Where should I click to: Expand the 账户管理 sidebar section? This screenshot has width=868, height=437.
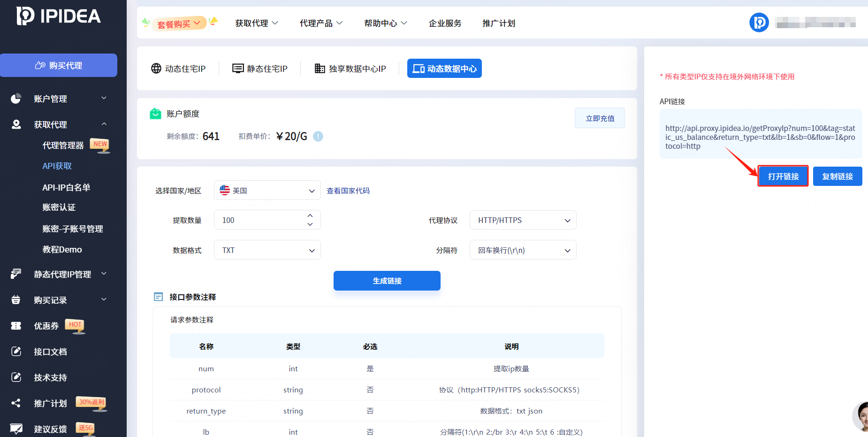click(104, 98)
